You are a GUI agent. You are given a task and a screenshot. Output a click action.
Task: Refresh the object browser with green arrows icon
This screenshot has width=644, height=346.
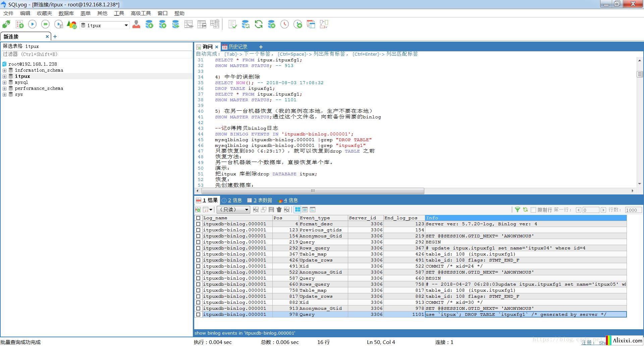[x=259, y=24]
